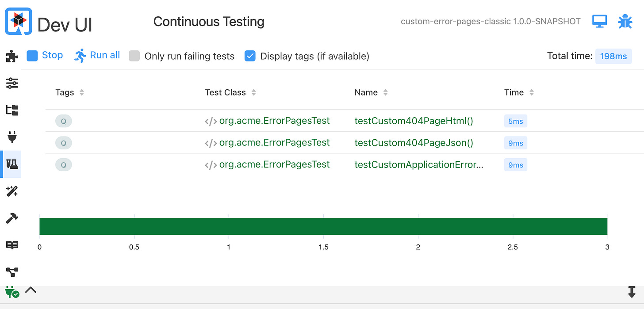The image size is (644, 309).
Task: Expand the bottom panel with chevron
Action: (x=31, y=290)
